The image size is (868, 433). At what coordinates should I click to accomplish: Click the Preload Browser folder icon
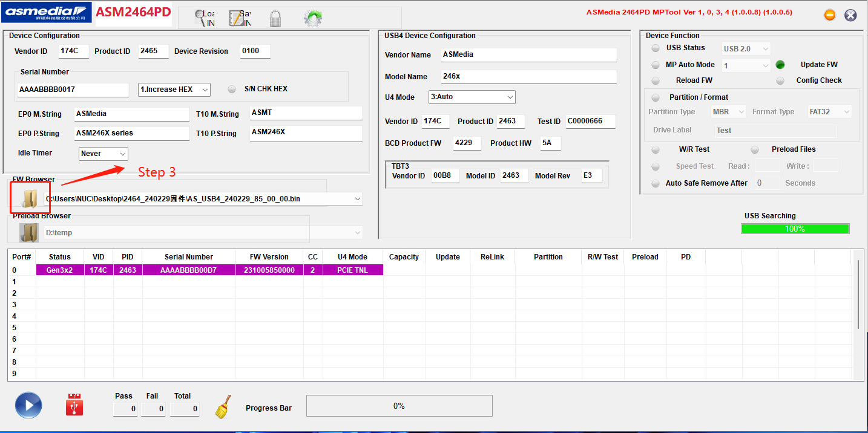click(x=29, y=232)
